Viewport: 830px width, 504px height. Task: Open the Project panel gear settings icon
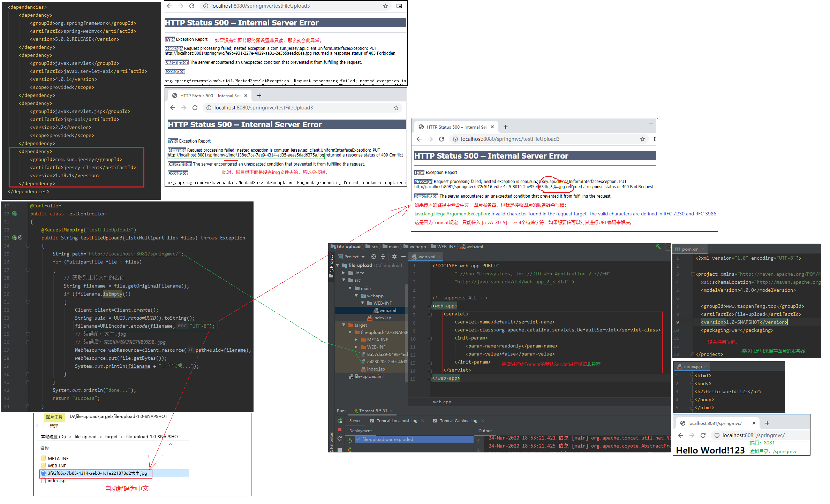(394, 257)
